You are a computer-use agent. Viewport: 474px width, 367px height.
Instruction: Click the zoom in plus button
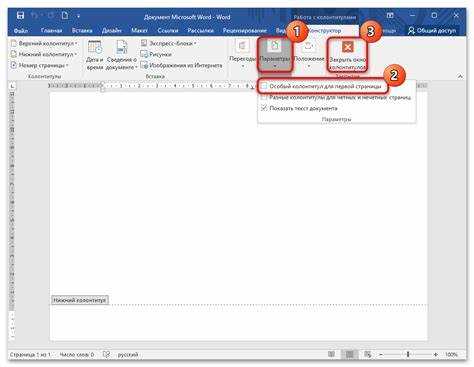(435, 355)
